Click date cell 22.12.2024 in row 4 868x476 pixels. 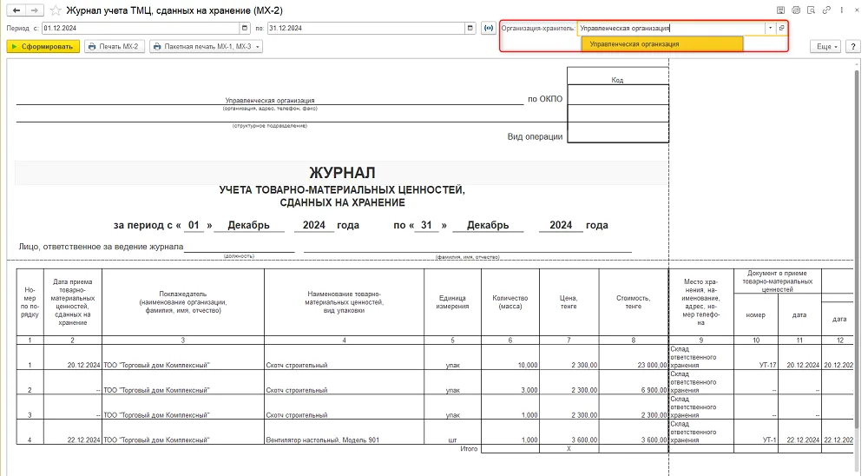(73, 433)
